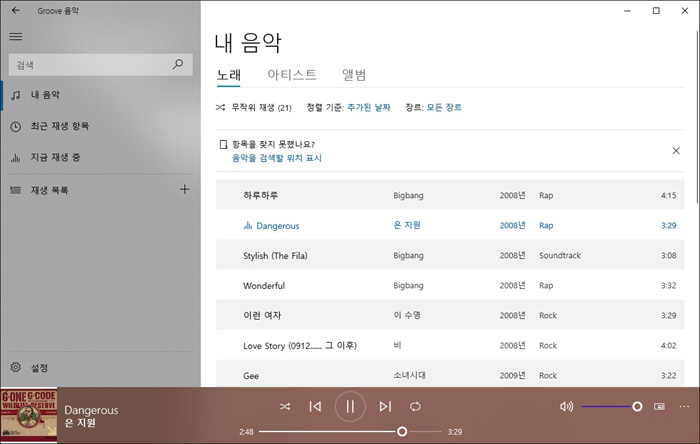The image size is (700, 444).
Task: Go back using the back arrow
Action: (x=16, y=10)
